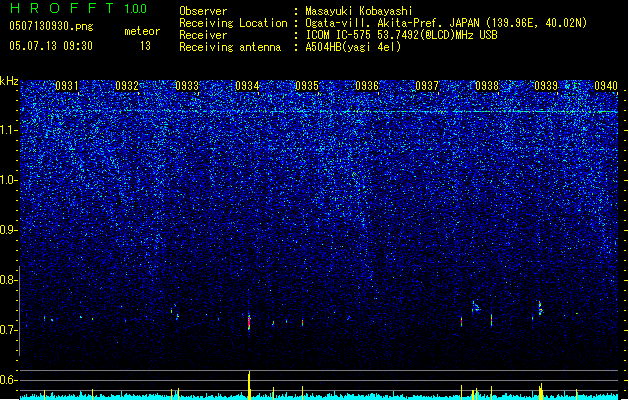Select the filename 0507130930.png

51,26
